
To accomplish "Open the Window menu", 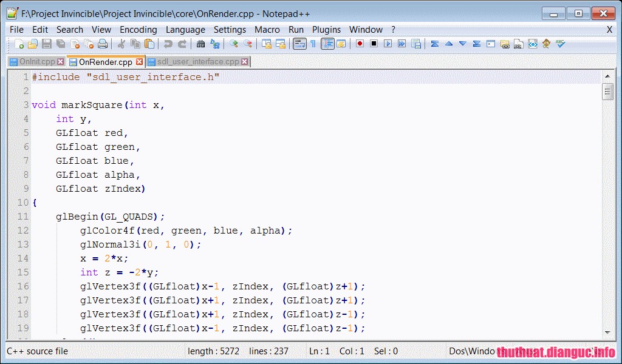I will (x=366, y=30).
